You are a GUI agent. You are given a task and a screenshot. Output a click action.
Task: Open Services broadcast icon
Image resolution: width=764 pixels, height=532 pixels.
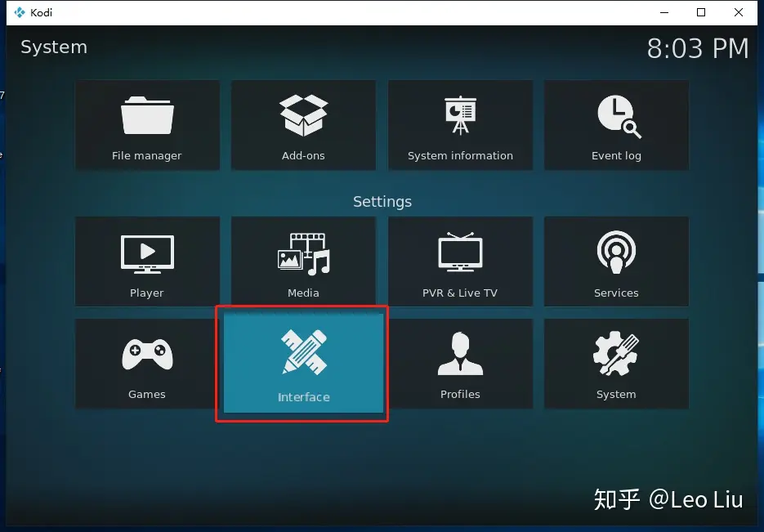pyautogui.click(x=616, y=253)
